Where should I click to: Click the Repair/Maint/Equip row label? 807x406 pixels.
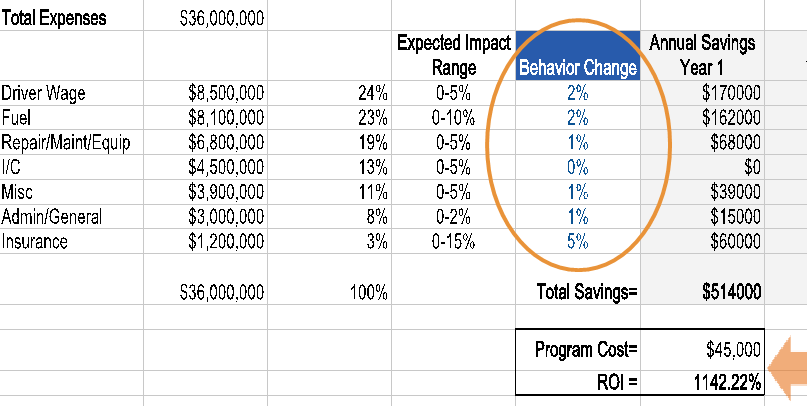tap(66, 143)
